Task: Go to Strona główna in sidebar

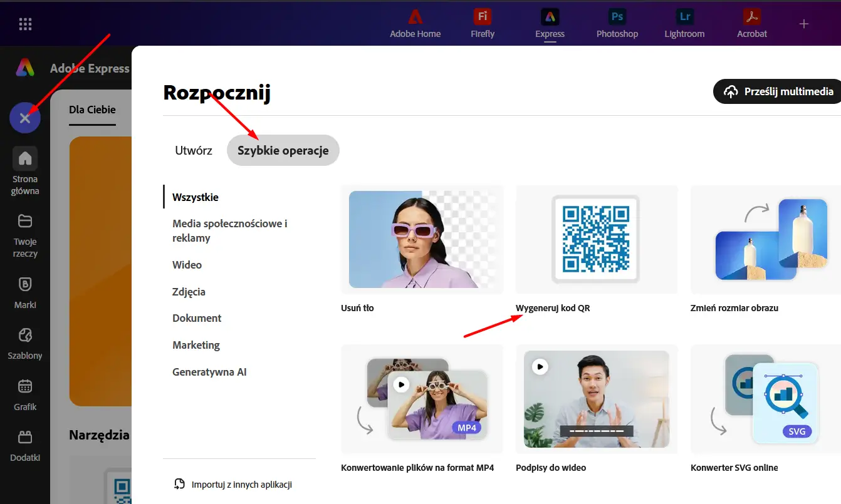Action: pos(25,171)
